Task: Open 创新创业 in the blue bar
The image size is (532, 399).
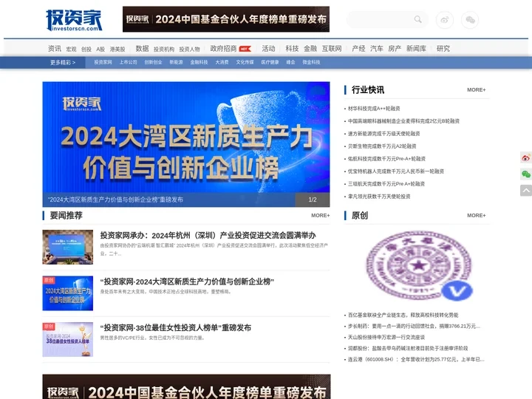Action: coord(154,62)
